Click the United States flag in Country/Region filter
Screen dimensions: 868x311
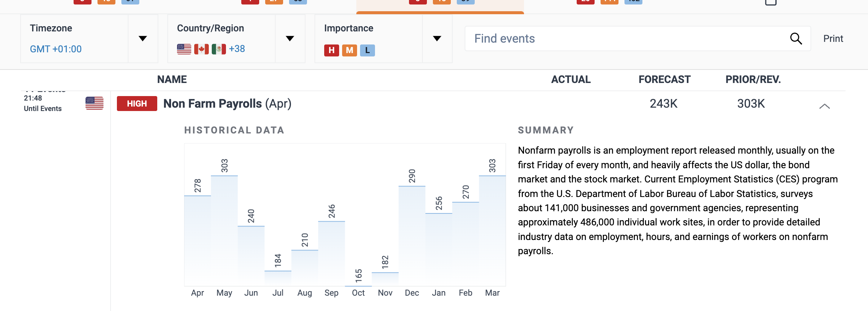point(184,49)
